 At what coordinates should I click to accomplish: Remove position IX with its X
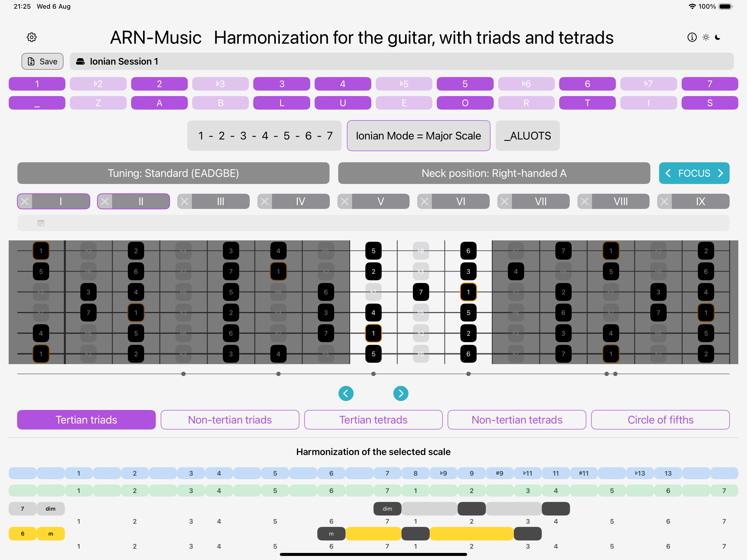(x=664, y=202)
